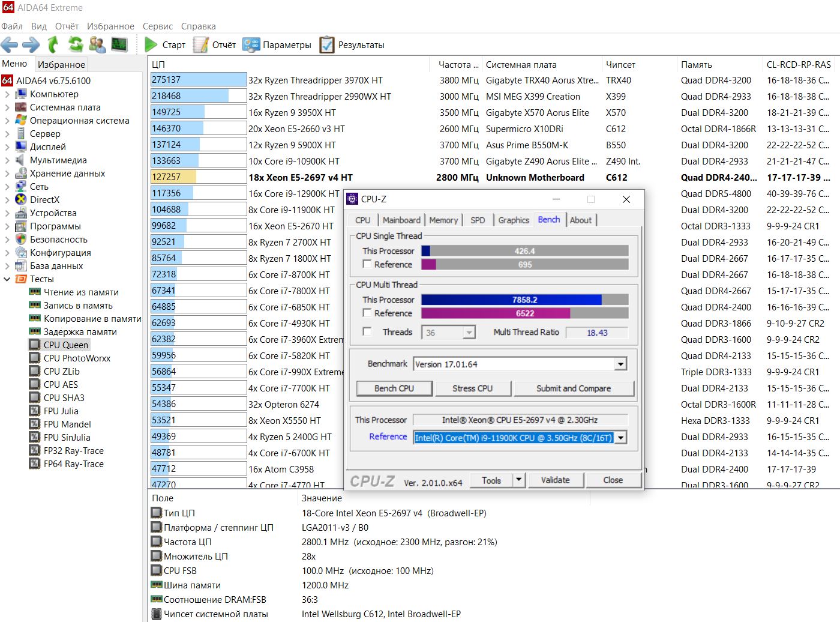Viewport: 840px width, 622px height.
Task: Click the Submit and Compare button
Action: click(574, 388)
